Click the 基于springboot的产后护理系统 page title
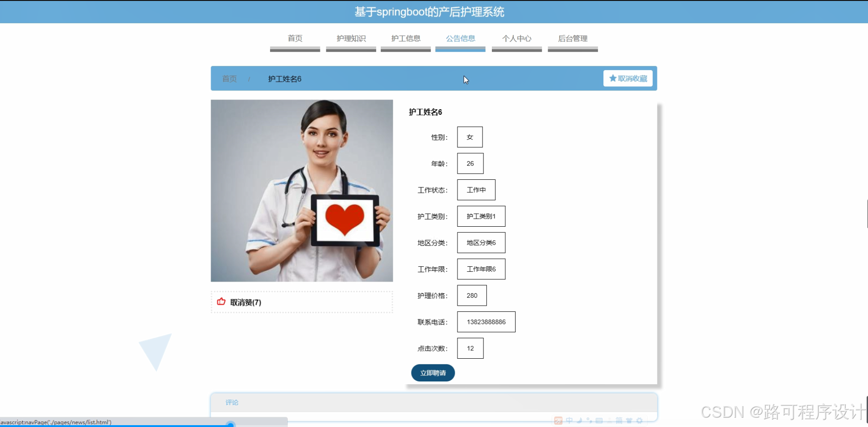Image resolution: width=868 pixels, height=427 pixels. pyautogui.click(x=429, y=12)
